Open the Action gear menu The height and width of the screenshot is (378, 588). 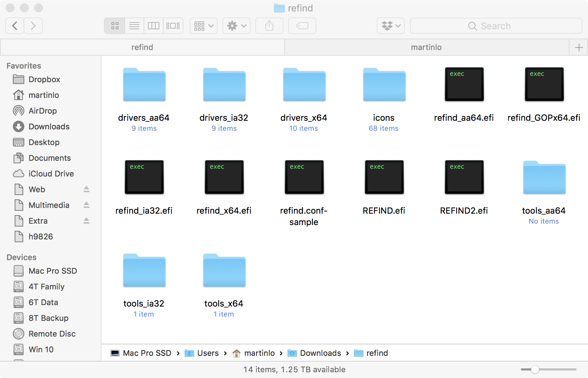[x=236, y=26]
